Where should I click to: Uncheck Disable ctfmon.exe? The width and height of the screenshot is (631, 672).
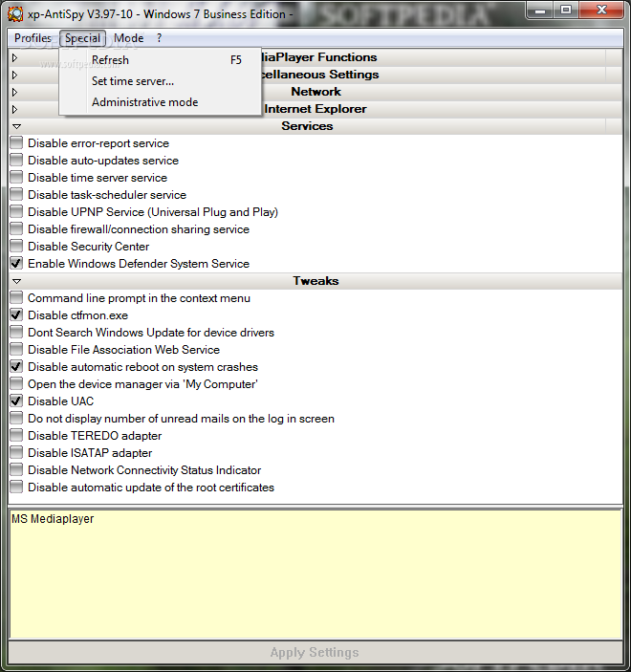click(16, 315)
